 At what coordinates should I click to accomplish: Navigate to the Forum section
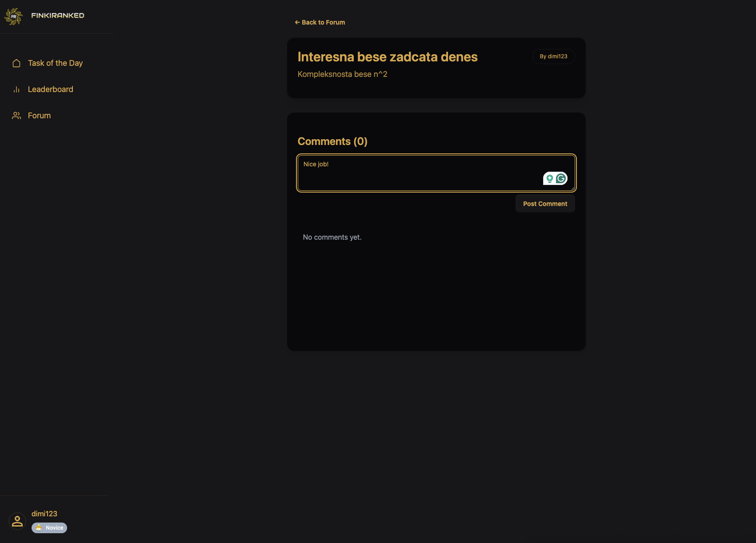[x=39, y=116]
